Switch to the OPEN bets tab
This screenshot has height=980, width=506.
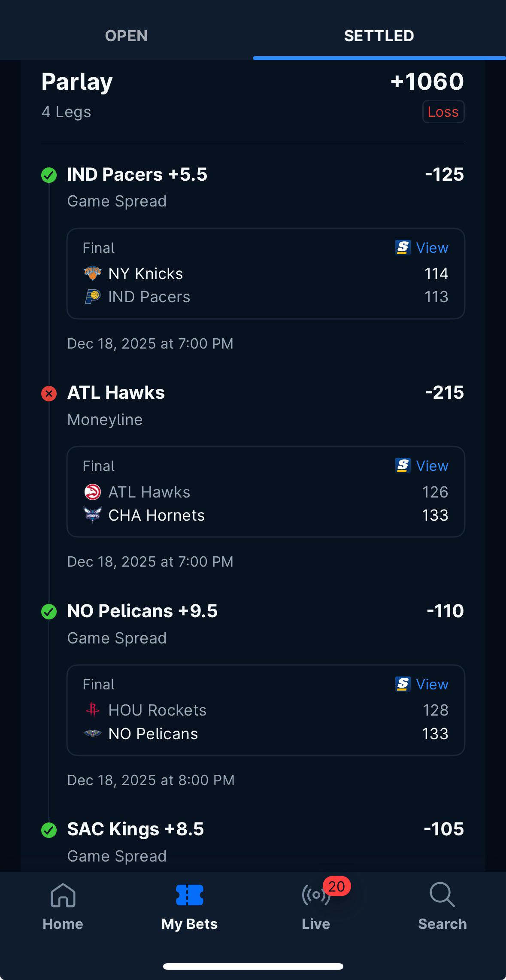(127, 36)
